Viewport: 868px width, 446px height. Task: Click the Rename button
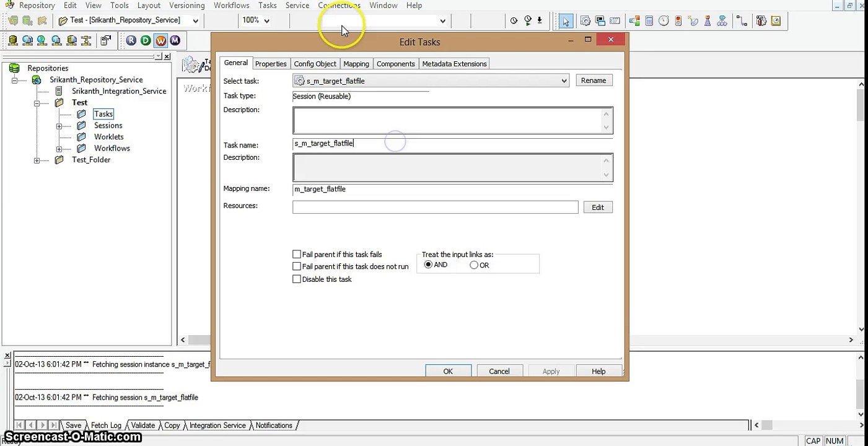(594, 81)
